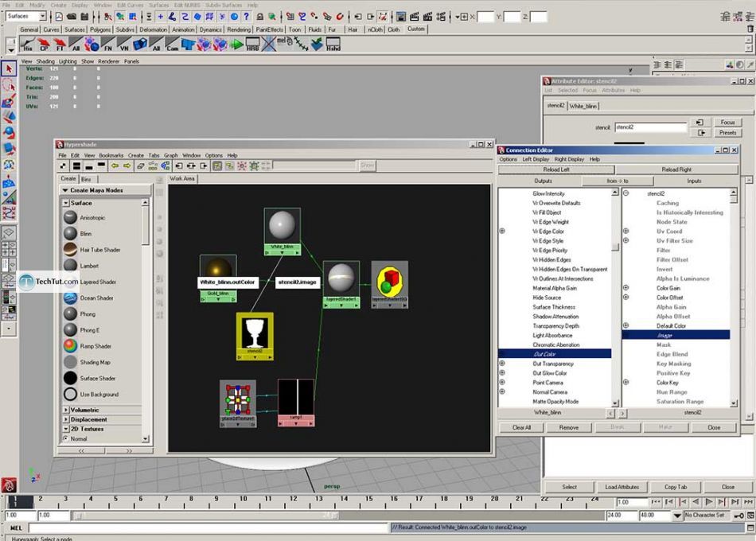756x541 pixels.
Task: Click Copy Tab in Attribute Editor
Action: click(676, 487)
